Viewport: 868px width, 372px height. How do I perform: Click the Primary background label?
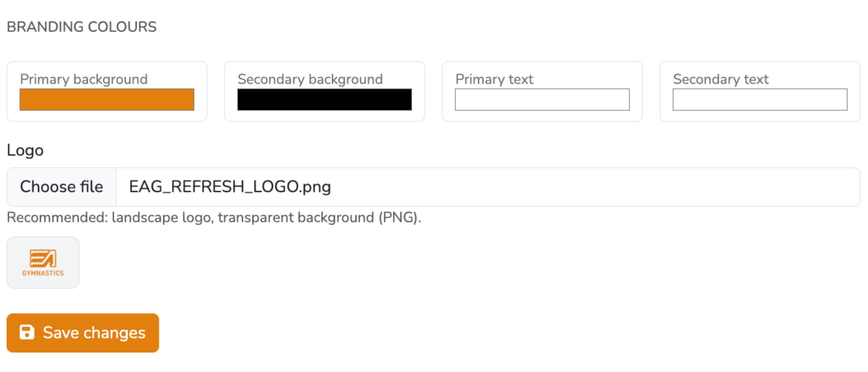tap(84, 79)
